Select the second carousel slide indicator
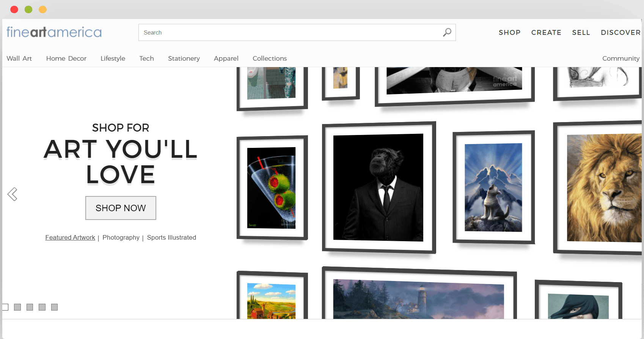This screenshot has height=339, width=644. [17, 307]
